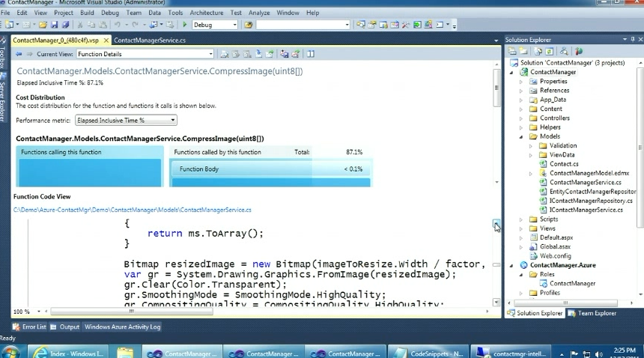
Task: Click the columns icon in the profiler toolbar
Action: [311, 54]
